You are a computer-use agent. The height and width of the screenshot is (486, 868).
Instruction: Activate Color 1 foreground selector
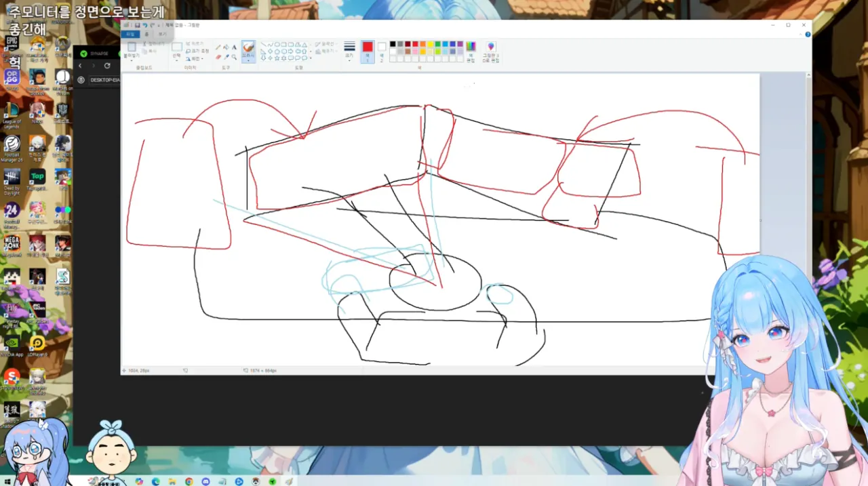(x=368, y=50)
